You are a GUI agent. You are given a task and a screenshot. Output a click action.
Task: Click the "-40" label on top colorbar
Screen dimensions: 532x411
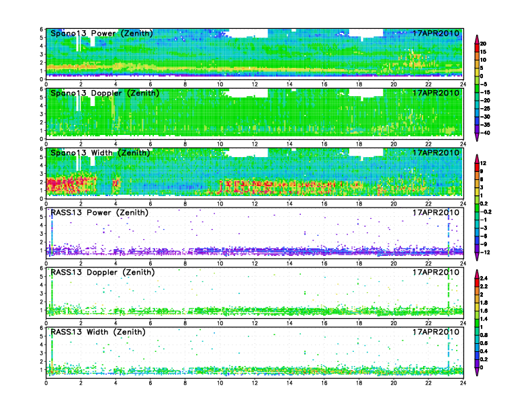click(x=485, y=133)
